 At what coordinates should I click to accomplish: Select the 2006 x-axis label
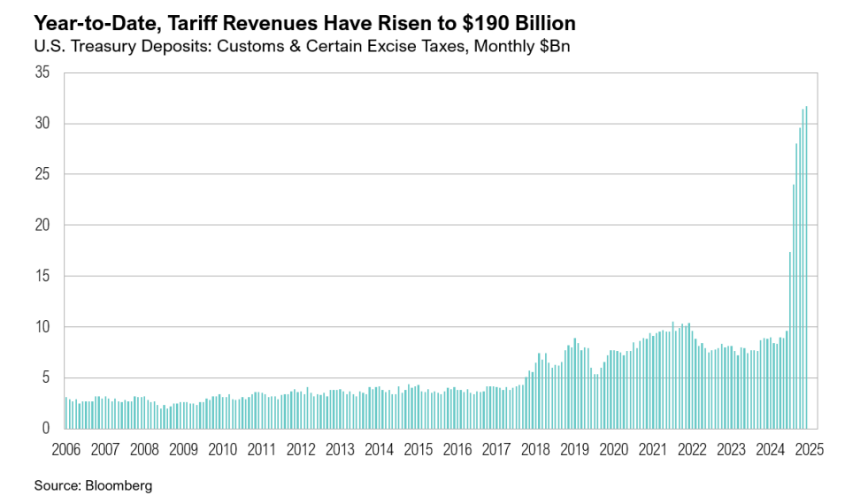(x=65, y=449)
